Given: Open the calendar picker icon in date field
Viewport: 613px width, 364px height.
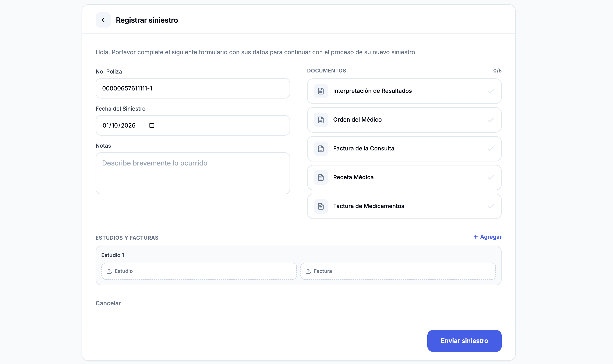Looking at the screenshot, I should [x=152, y=125].
